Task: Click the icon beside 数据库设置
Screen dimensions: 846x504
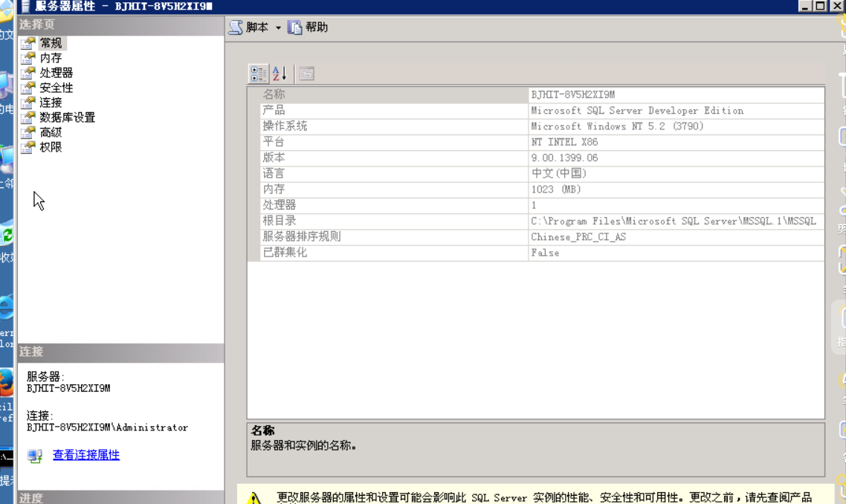Action: point(28,117)
